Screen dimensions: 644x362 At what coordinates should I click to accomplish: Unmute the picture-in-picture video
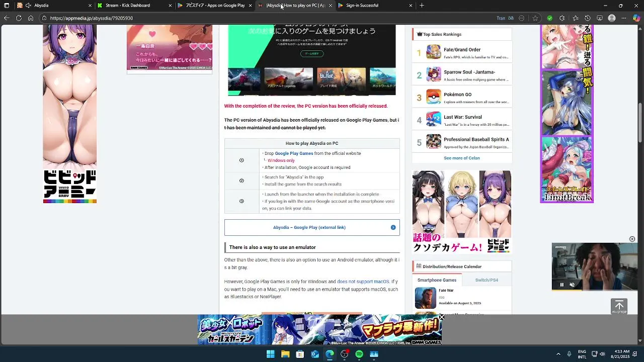572,285
